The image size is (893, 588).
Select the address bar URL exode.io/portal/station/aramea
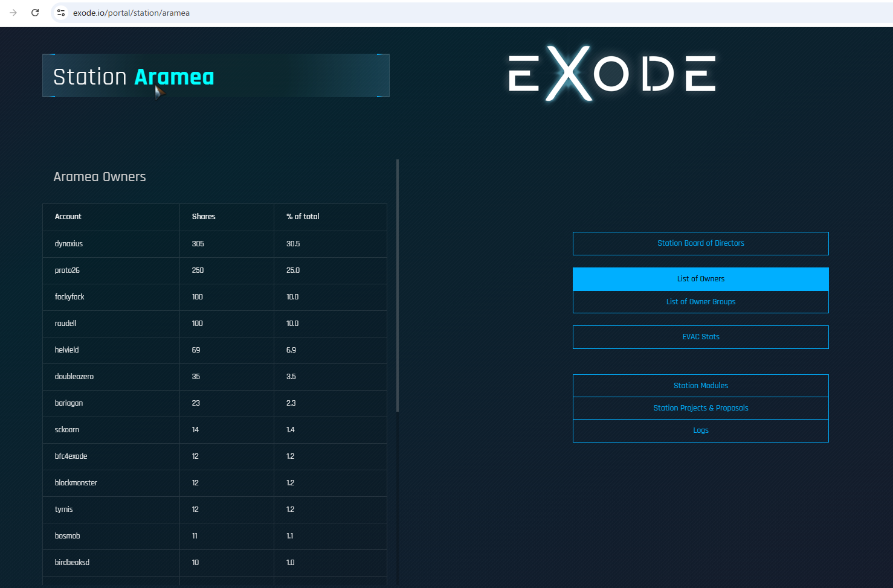[131, 13]
